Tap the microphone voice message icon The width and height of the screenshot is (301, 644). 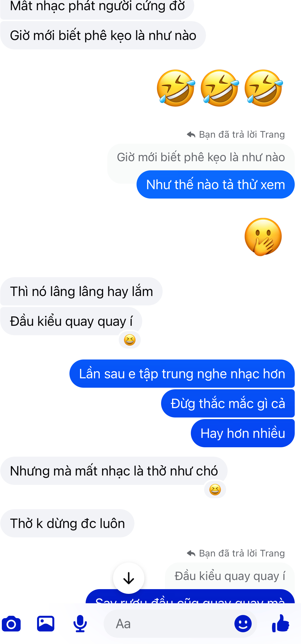click(80, 624)
